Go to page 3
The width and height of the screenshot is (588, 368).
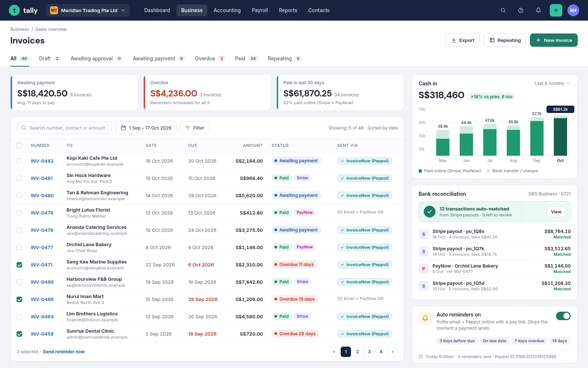(x=369, y=352)
